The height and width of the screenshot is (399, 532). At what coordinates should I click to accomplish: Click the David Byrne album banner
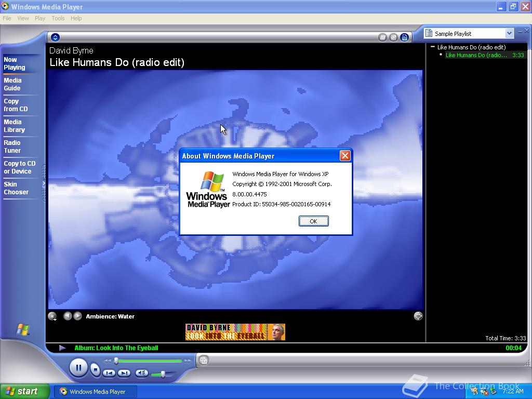click(235, 332)
